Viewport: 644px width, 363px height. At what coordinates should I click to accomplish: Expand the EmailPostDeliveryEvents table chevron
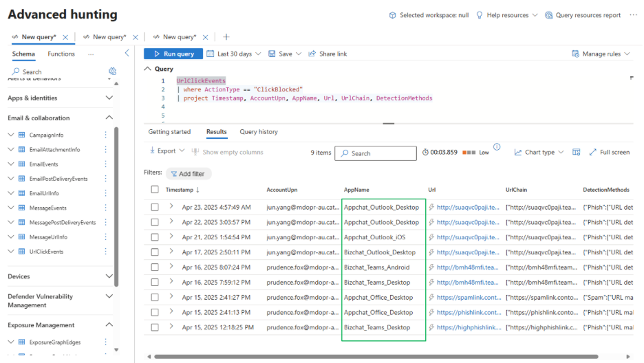pyautogui.click(x=11, y=179)
